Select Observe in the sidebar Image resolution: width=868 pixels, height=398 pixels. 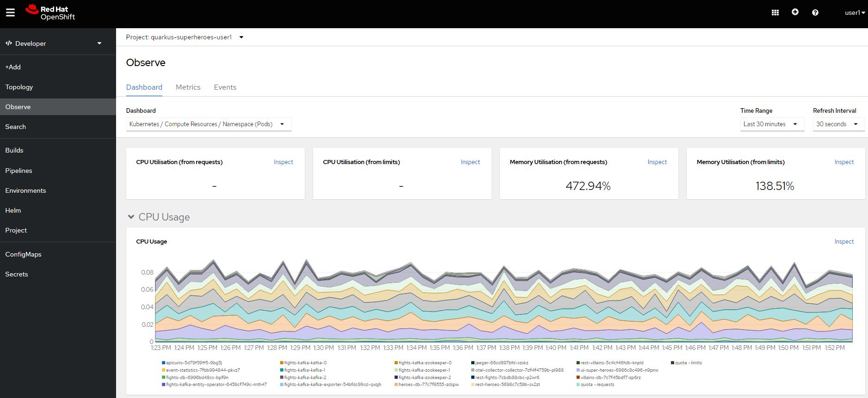58,107
